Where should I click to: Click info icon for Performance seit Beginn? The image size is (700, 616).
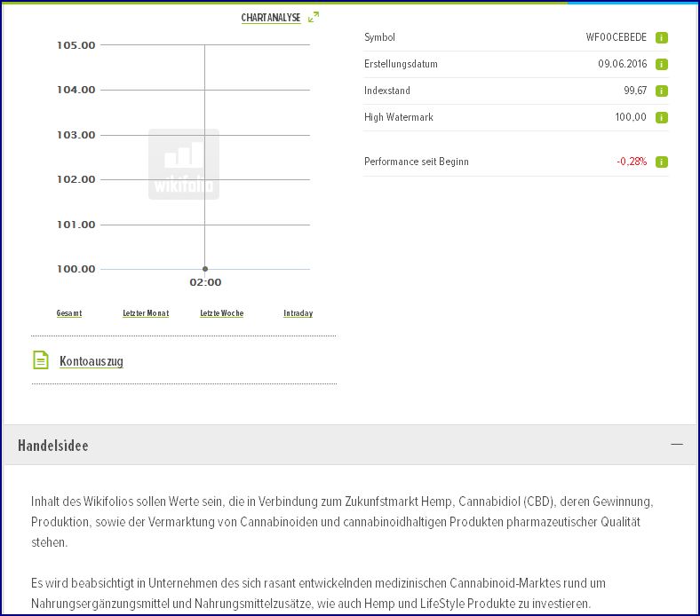click(x=662, y=162)
